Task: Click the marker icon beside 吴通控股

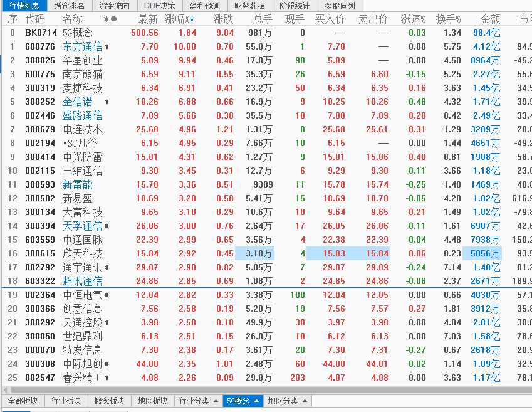Action: [107, 323]
